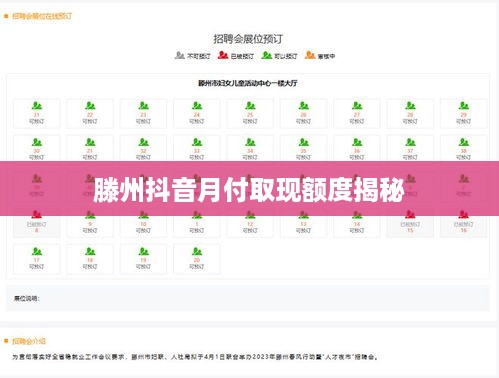Viewport: 499px width, 378px height.
Task: Click the gray 不可预订 legend icon
Action: (180, 55)
